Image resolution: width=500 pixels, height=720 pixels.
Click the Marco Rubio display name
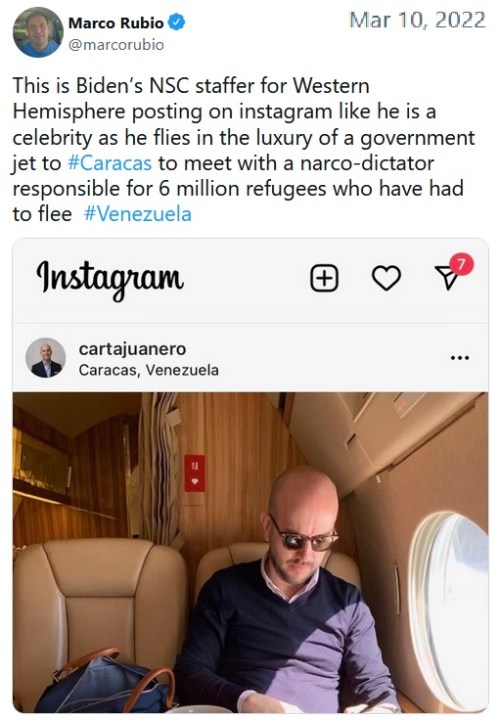click(x=116, y=22)
